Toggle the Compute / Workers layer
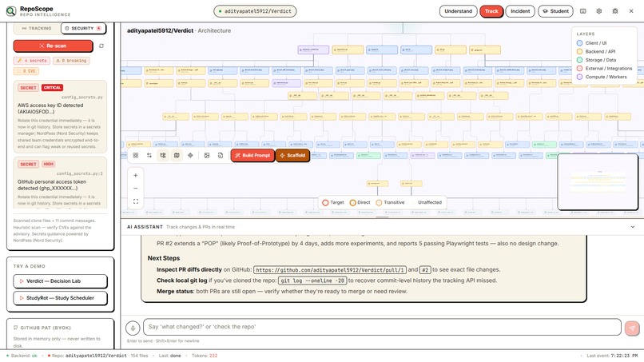 pyautogui.click(x=602, y=77)
